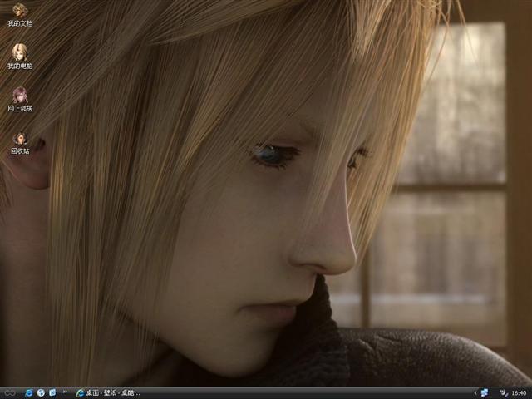This screenshot has width=532, height=399.
Task: Switch to the 桌面 - 壁纸 taskbar window
Action: (108, 393)
